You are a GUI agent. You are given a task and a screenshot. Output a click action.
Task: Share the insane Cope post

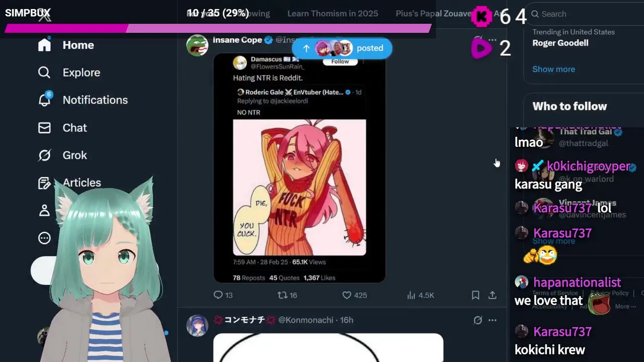click(493, 295)
